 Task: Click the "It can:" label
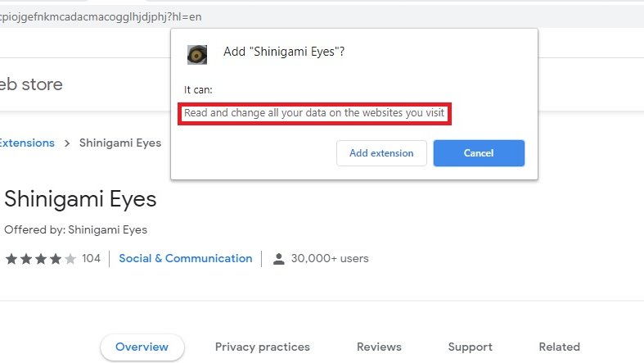click(198, 90)
